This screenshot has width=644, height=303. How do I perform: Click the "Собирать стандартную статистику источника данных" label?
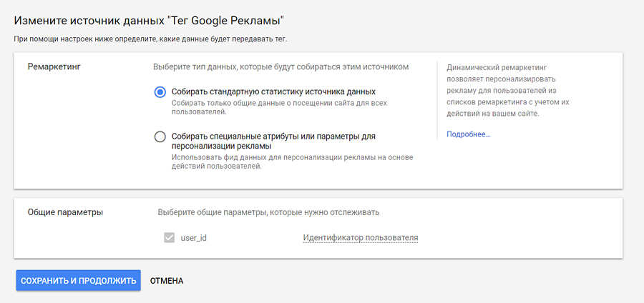pyautogui.click(x=273, y=91)
